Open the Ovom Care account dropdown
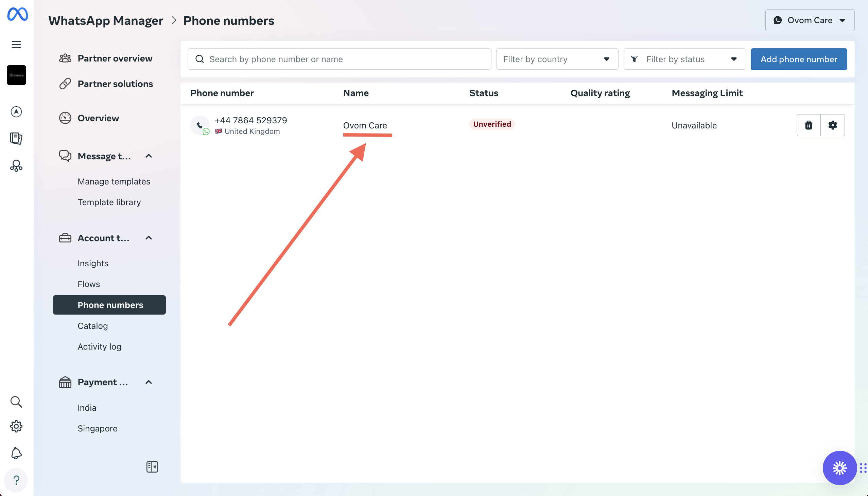 click(x=810, y=20)
